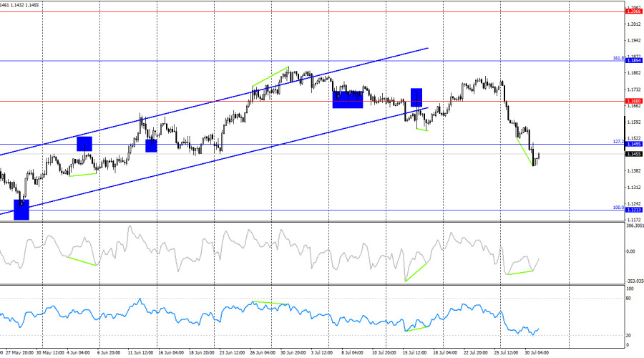The image size is (644, 358).
Task: Select the blue rectangle above 15 Jul 12:00
Action: tap(416, 98)
